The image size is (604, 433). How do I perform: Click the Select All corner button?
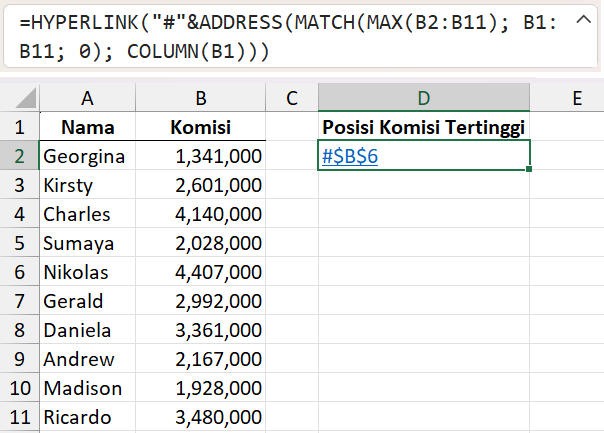coord(19,98)
